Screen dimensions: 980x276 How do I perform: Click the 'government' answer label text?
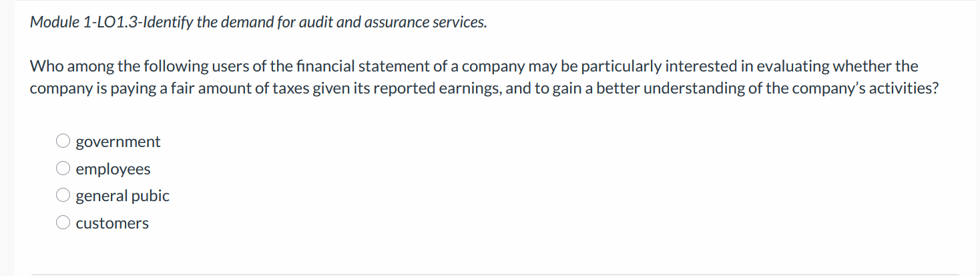[118, 142]
